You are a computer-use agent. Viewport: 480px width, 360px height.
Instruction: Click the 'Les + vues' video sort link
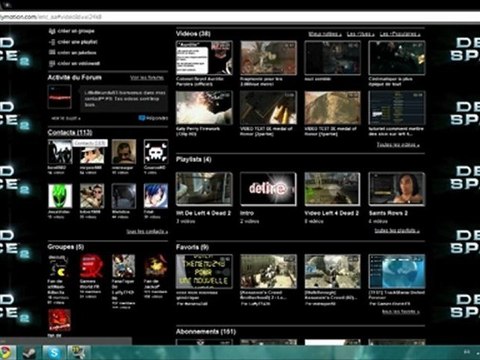point(360,34)
